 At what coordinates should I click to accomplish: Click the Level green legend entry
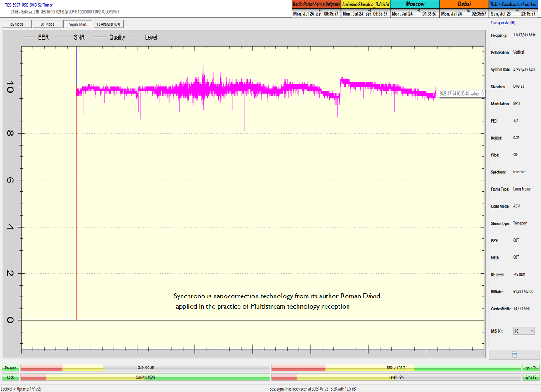tap(144, 37)
